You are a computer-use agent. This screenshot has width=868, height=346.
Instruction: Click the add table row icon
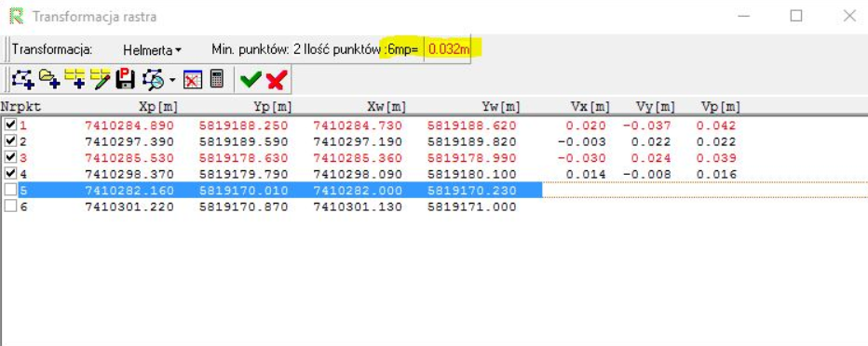tap(75, 80)
